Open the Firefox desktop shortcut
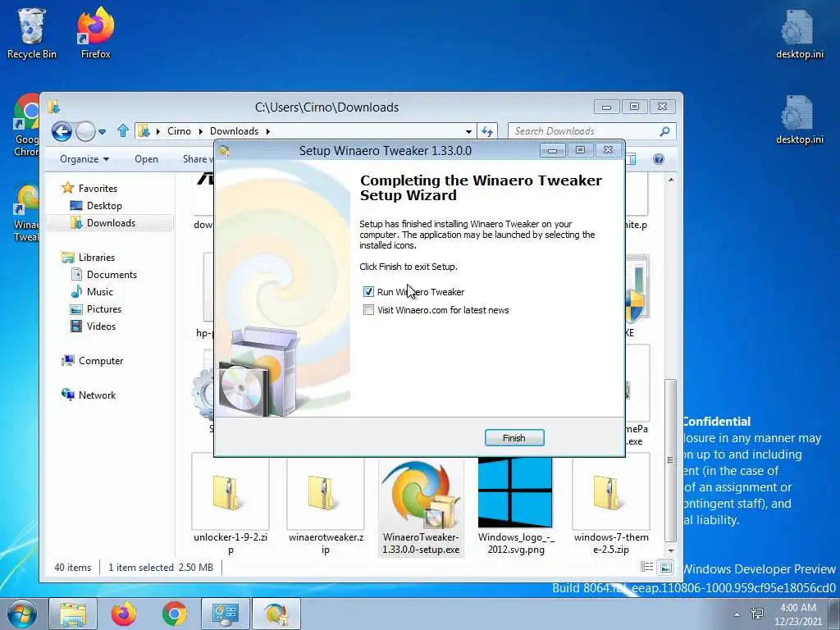 (x=95, y=33)
